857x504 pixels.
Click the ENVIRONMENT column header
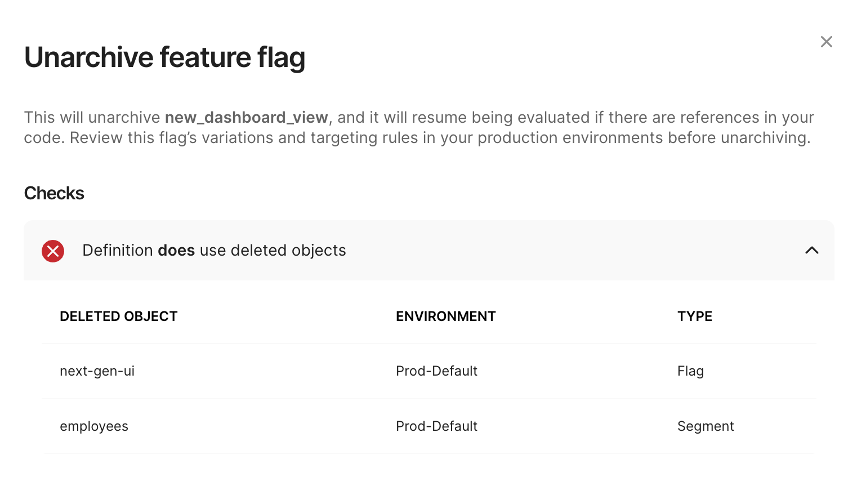pos(445,316)
